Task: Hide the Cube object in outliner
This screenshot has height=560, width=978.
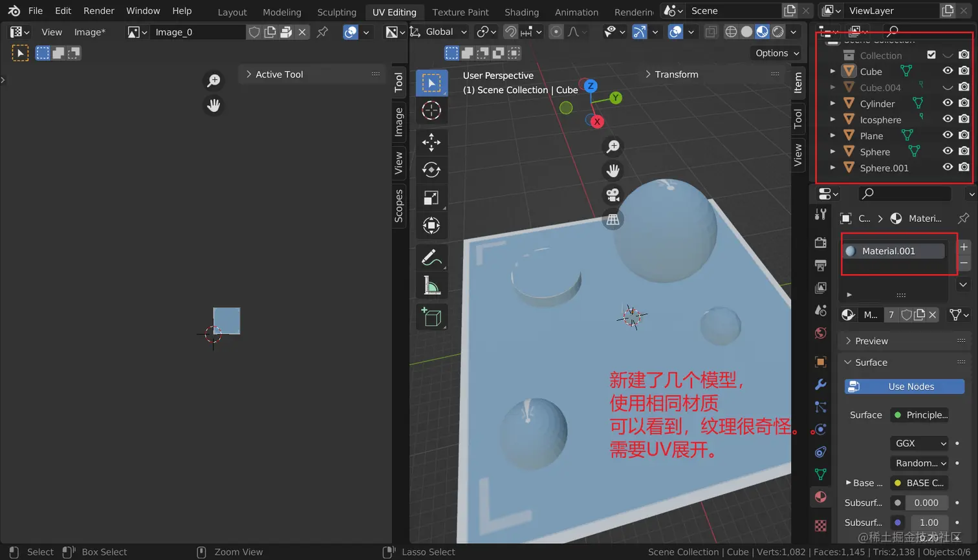Action: [x=948, y=71]
